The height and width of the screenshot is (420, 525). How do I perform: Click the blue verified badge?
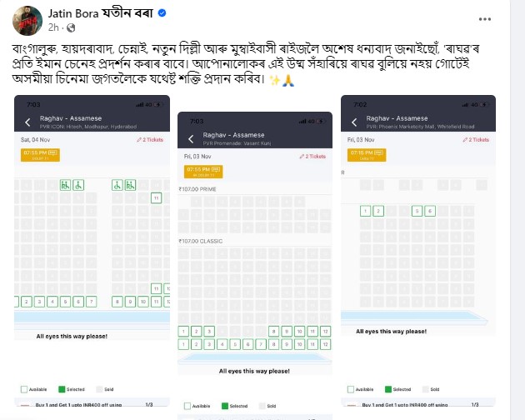162,13
